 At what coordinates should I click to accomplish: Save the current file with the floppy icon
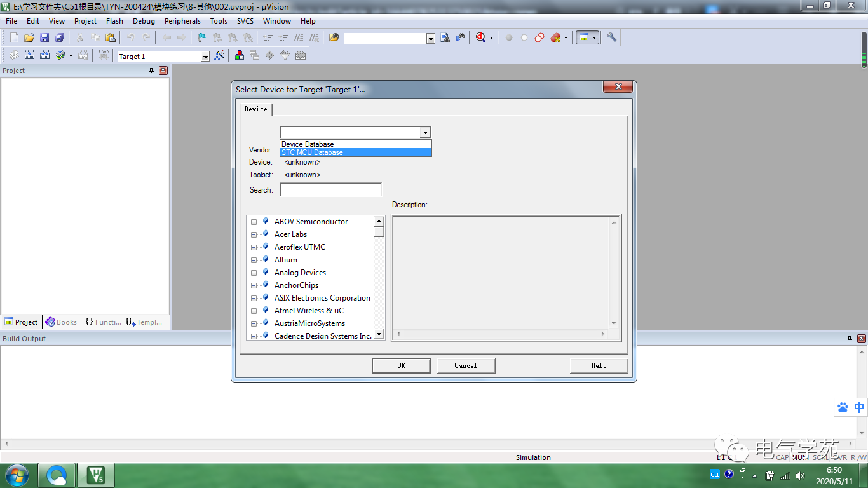coord(44,37)
